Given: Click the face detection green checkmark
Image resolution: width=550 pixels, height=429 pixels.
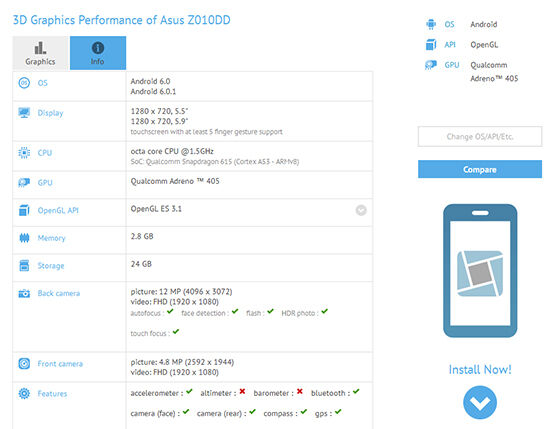Looking at the screenshot, I should pos(235,311).
